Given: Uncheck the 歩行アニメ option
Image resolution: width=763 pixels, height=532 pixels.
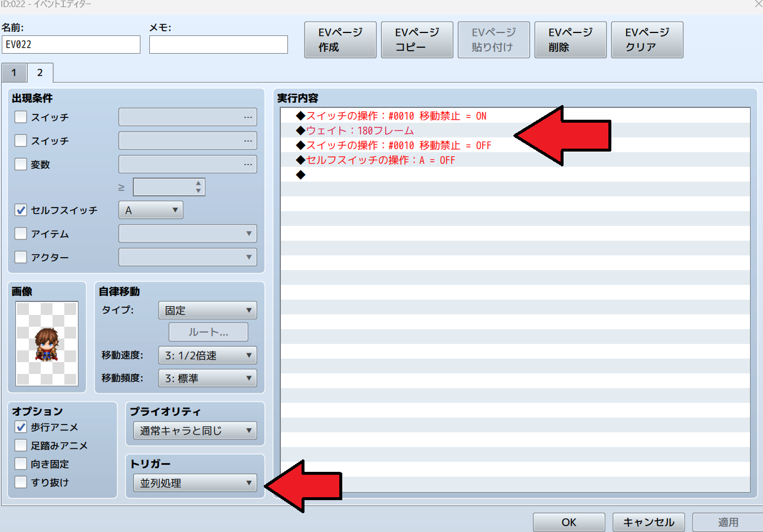Looking at the screenshot, I should (21, 427).
